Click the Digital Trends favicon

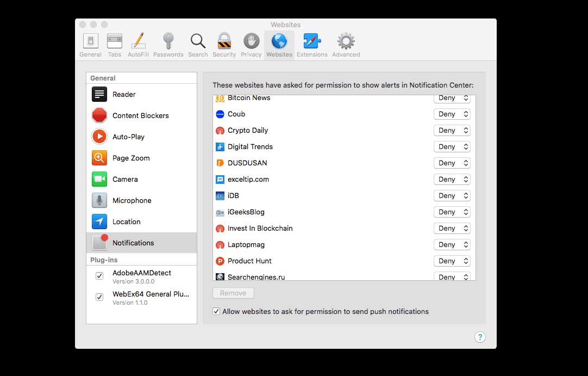tap(220, 147)
